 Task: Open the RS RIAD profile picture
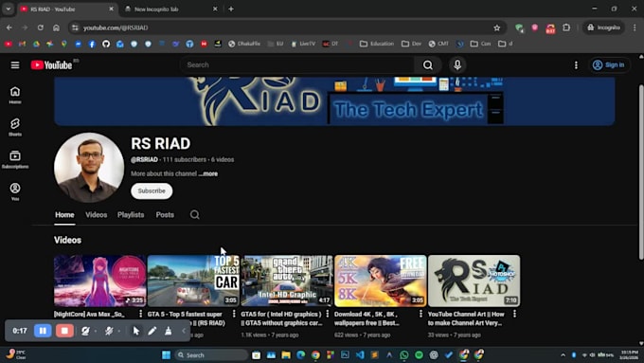coord(89,168)
